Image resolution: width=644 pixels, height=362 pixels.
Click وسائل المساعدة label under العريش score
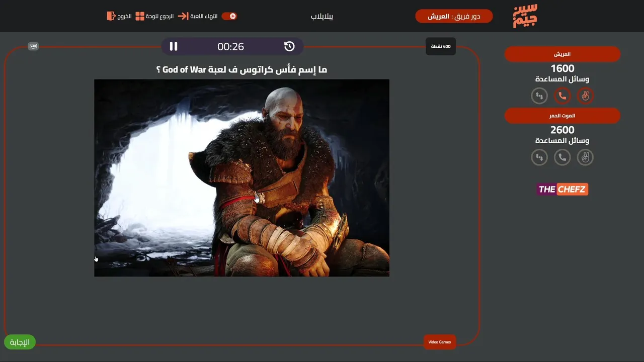coord(562,79)
